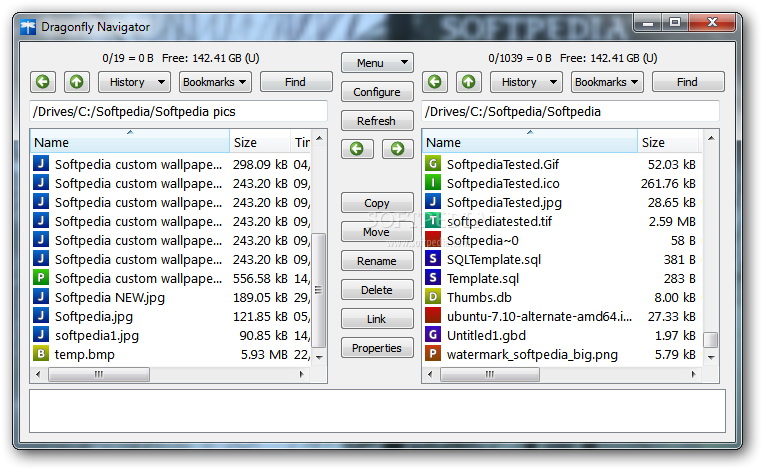Click the J icon of Softpedia.jpg
This screenshot has height=470, width=763.
tap(41, 316)
